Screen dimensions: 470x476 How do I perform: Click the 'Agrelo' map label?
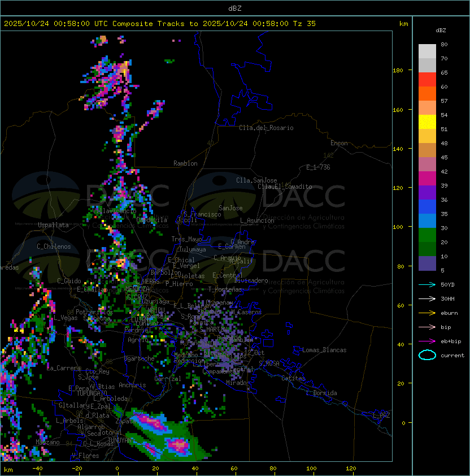138,340
